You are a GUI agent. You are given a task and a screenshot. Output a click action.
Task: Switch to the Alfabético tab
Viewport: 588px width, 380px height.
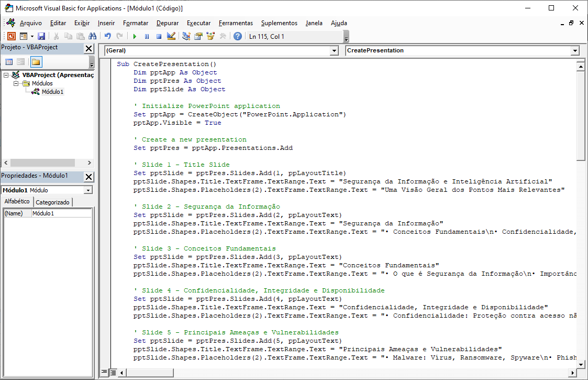pyautogui.click(x=17, y=201)
